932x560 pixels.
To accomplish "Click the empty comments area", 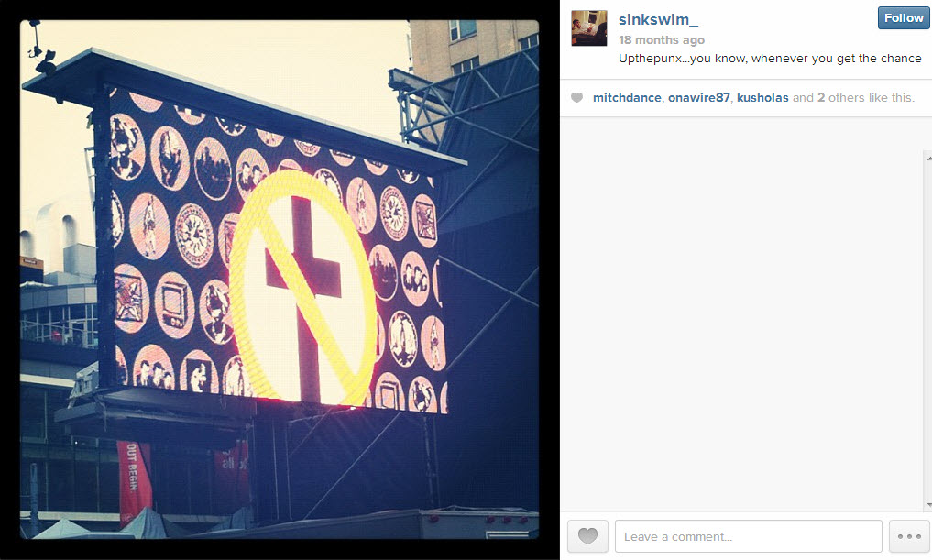I will 741,313.
